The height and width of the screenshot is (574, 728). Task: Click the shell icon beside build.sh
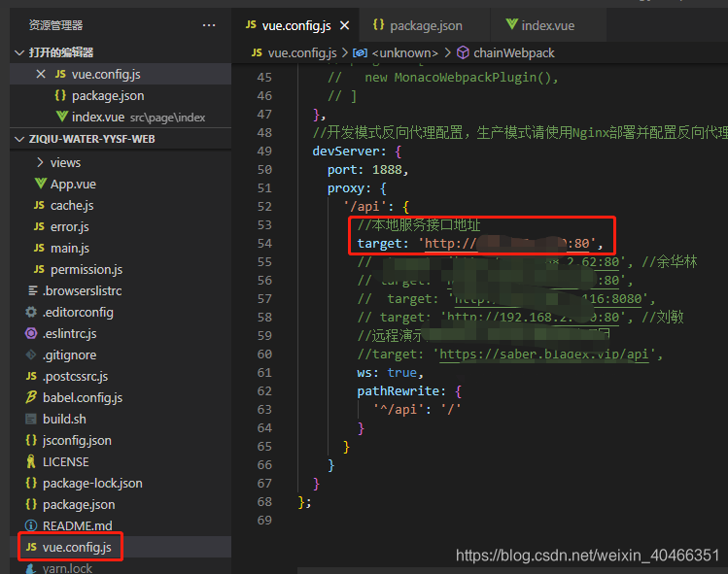pos(31,419)
